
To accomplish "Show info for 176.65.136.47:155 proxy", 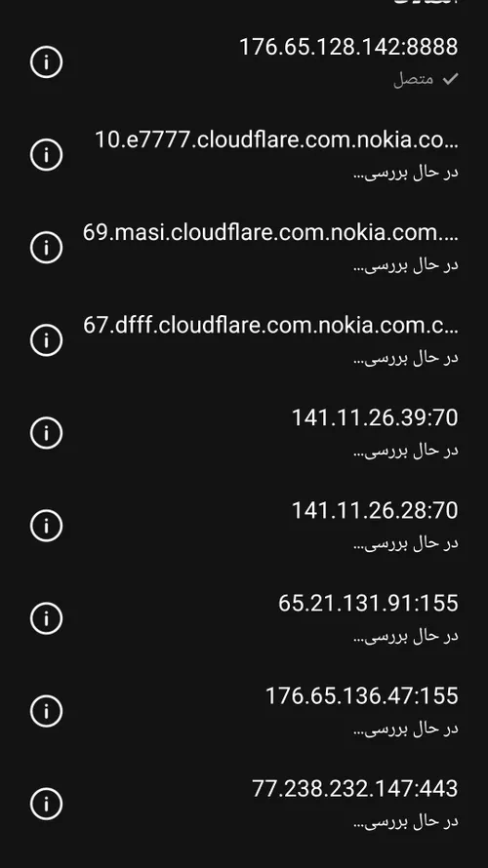I will [46, 711].
